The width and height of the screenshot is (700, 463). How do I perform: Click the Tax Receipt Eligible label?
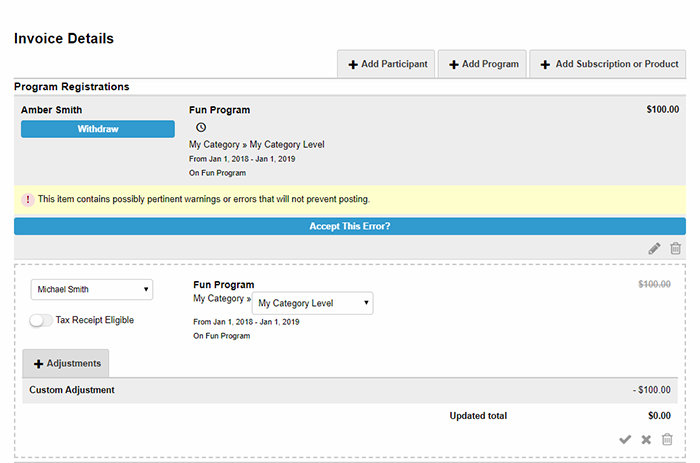tap(95, 320)
